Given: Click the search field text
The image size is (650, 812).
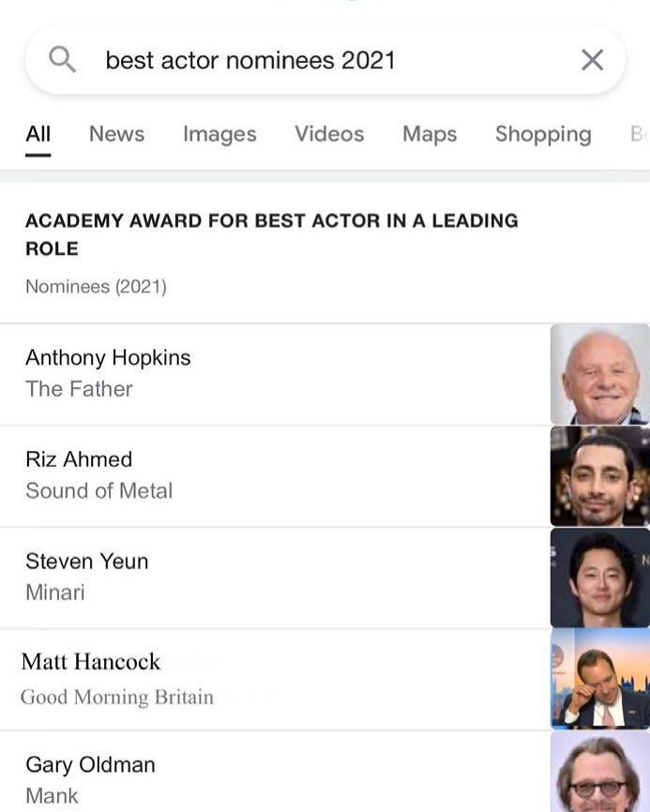Looking at the screenshot, I should click(x=250, y=60).
